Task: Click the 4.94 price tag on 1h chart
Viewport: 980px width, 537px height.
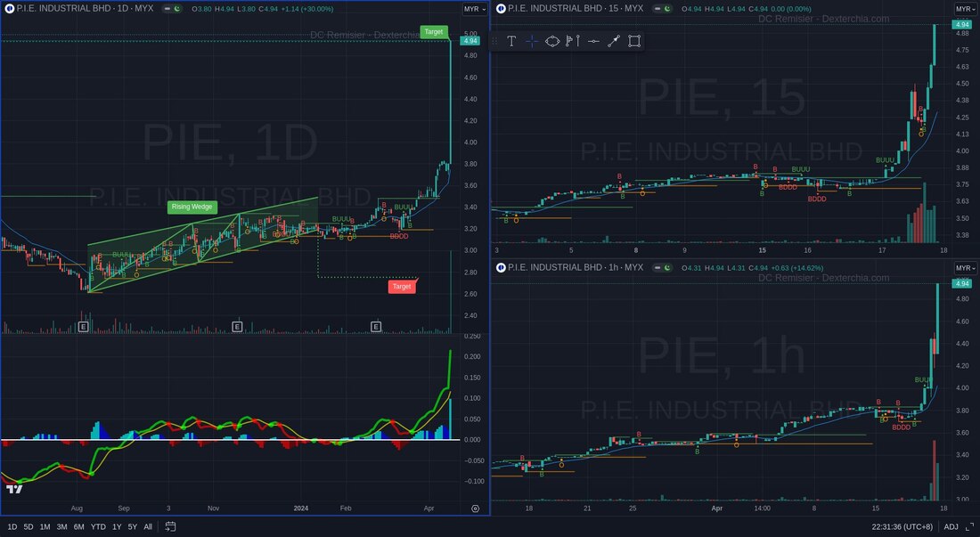Action: click(961, 283)
